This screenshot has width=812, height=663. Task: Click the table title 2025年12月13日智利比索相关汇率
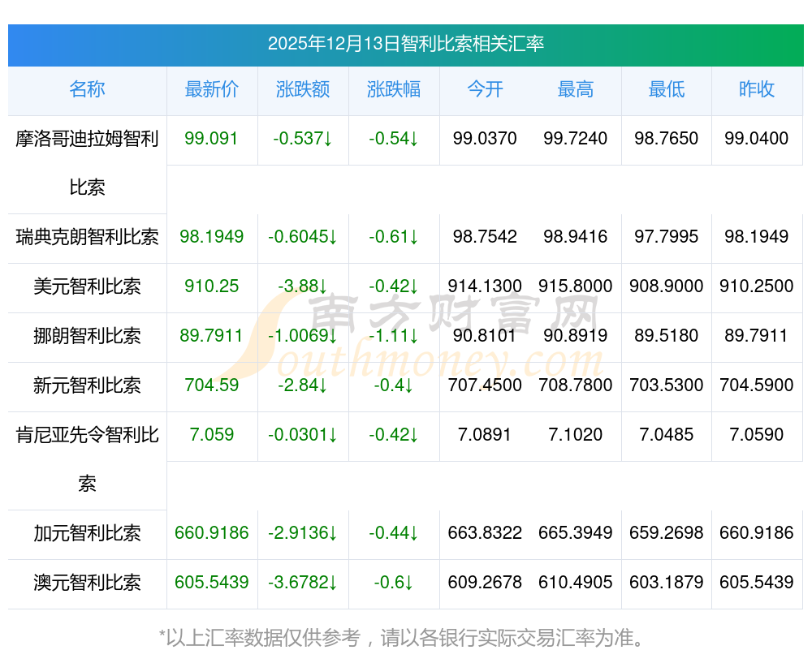pos(405,44)
